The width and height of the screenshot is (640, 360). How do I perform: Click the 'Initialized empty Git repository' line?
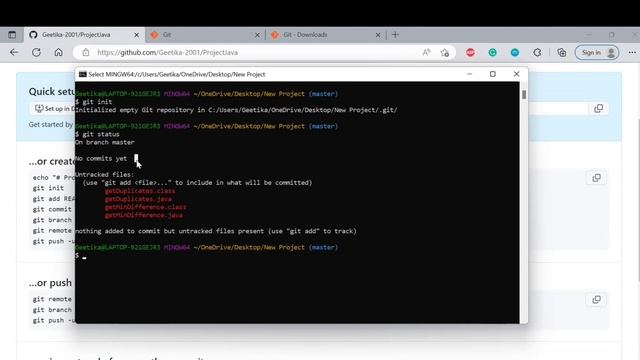[236, 110]
